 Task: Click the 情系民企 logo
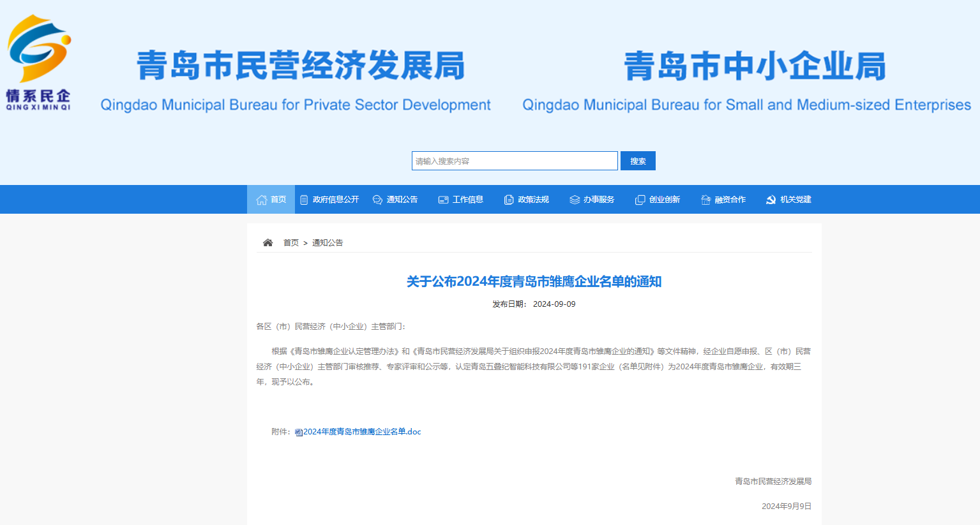38,63
